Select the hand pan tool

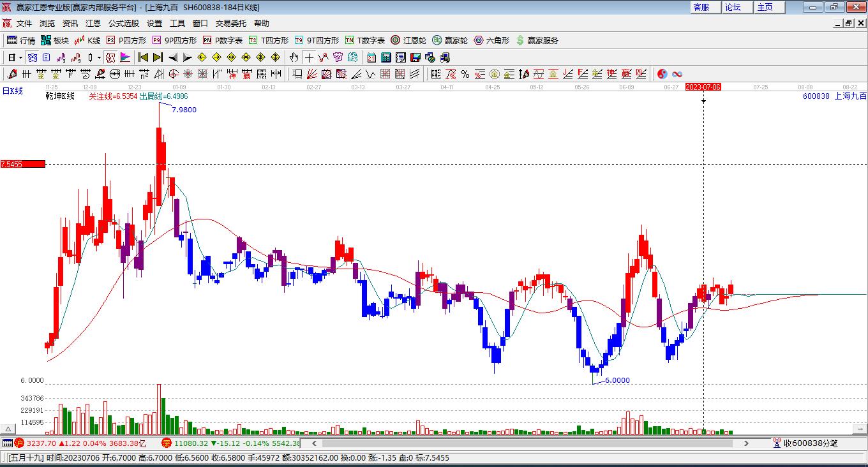click(x=294, y=57)
